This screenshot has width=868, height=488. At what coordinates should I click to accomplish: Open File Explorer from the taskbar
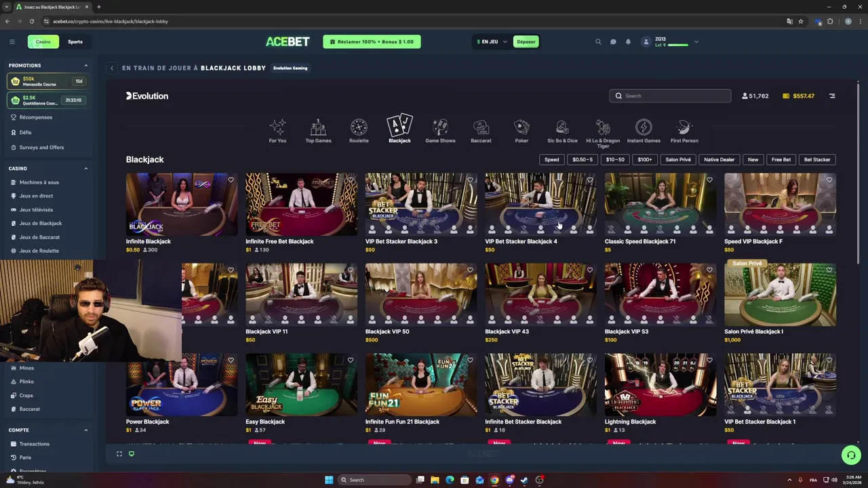coord(435,480)
